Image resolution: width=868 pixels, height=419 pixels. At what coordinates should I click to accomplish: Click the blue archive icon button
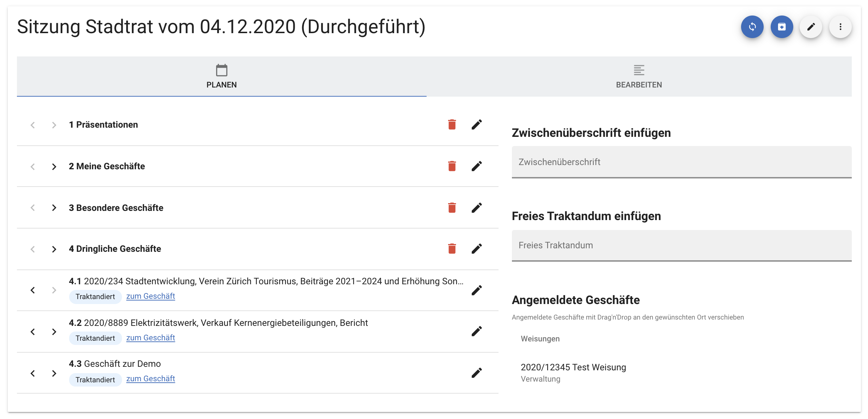tap(782, 27)
